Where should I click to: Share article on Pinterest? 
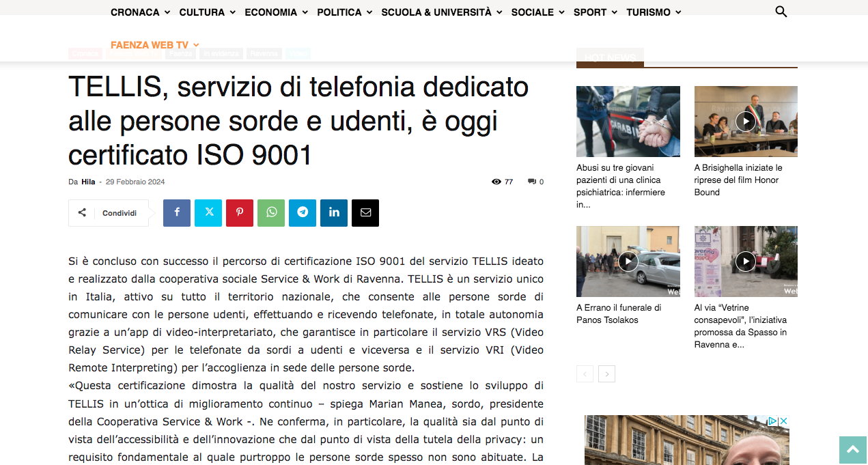pos(240,213)
